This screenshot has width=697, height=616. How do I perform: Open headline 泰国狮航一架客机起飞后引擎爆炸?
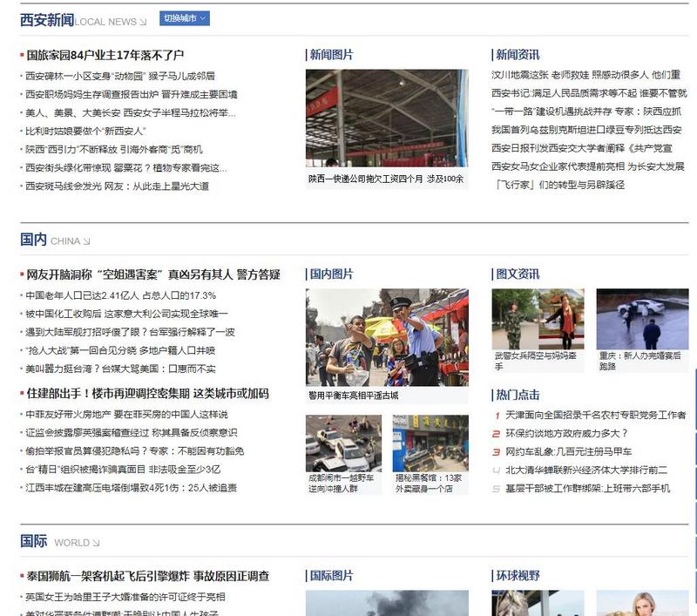click(148, 577)
